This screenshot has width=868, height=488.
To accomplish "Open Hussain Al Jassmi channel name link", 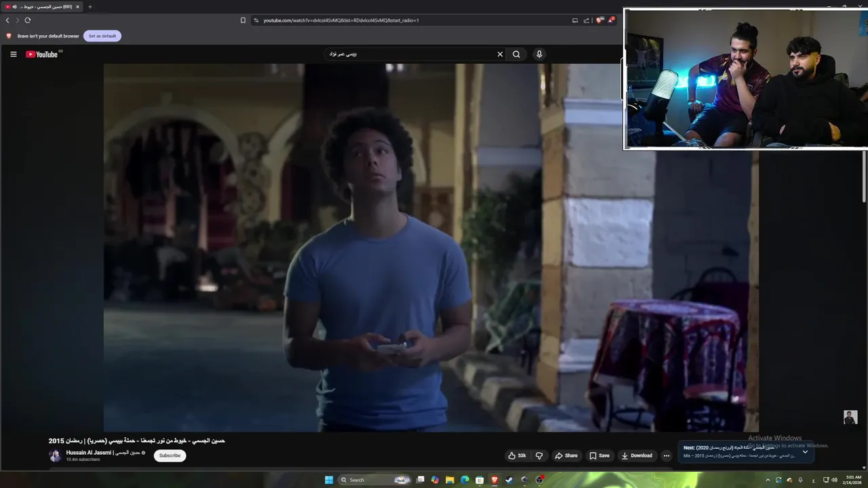I will pos(103,452).
